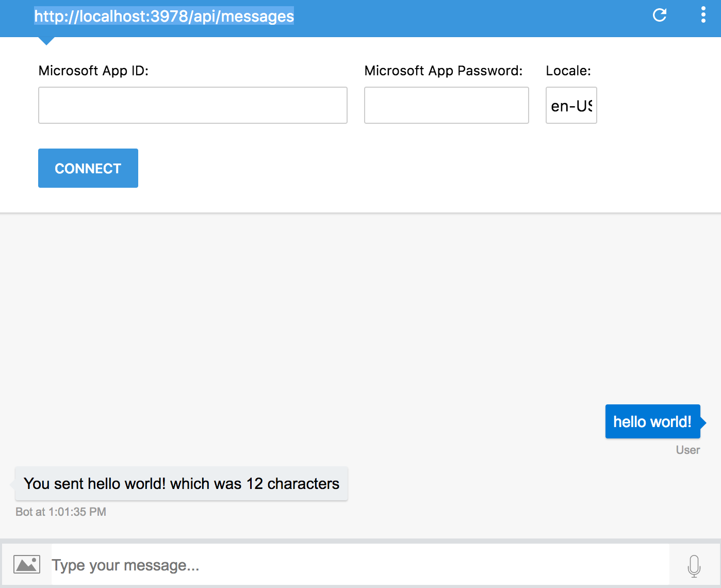Click the Locale label
The image size is (721, 588).
coord(568,71)
